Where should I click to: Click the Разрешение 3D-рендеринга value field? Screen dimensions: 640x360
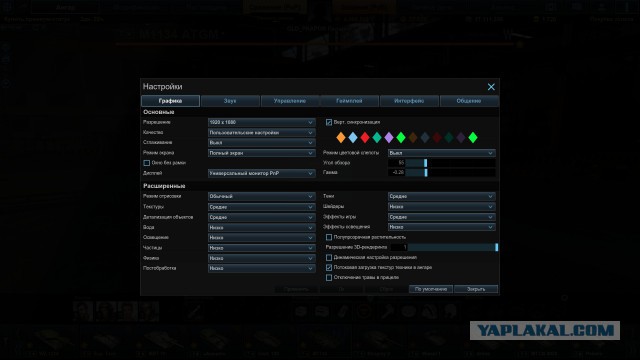[399, 247]
